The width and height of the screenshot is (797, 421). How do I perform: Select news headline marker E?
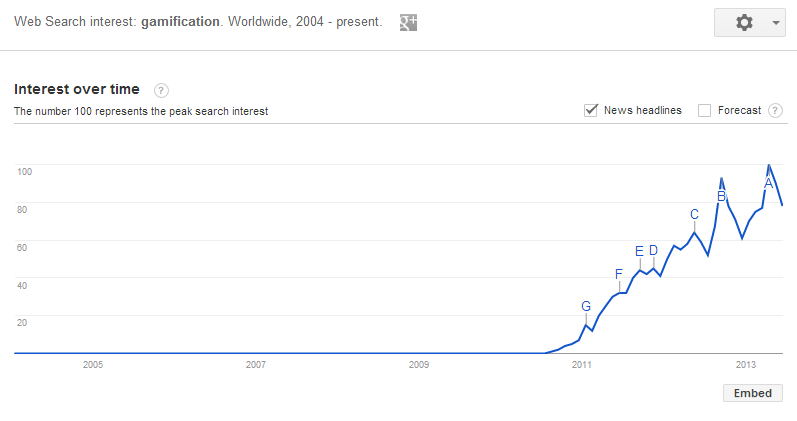(x=639, y=251)
